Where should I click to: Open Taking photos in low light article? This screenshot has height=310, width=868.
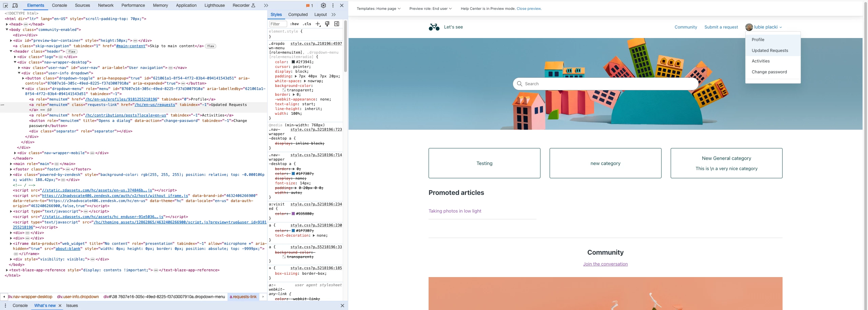pyautogui.click(x=455, y=211)
